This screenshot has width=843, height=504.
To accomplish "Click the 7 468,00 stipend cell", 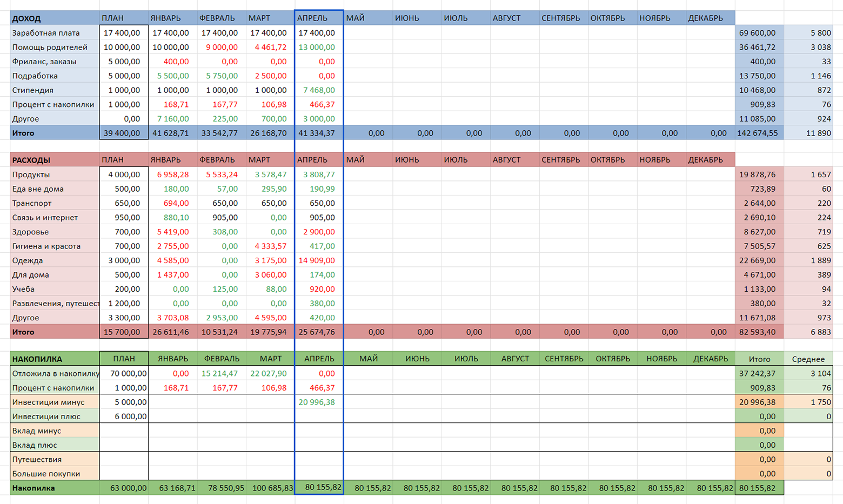I will pyautogui.click(x=319, y=90).
